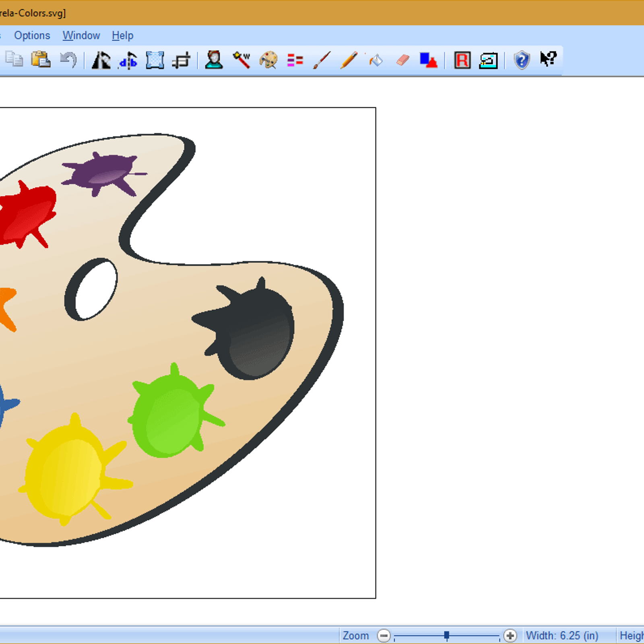Image resolution: width=644 pixels, height=644 pixels.
Task: Click the blue shield help icon
Action: click(522, 60)
